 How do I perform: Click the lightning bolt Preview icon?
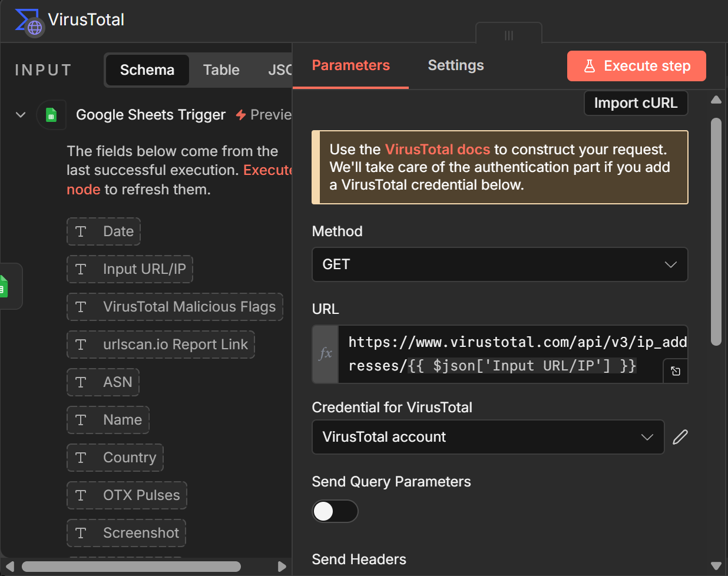[241, 115]
